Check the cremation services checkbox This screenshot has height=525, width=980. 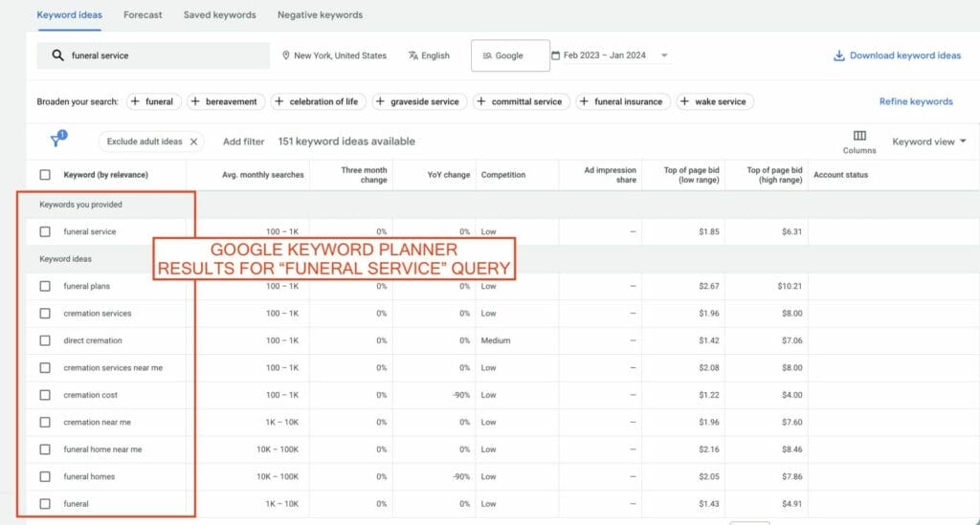click(x=45, y=314)
